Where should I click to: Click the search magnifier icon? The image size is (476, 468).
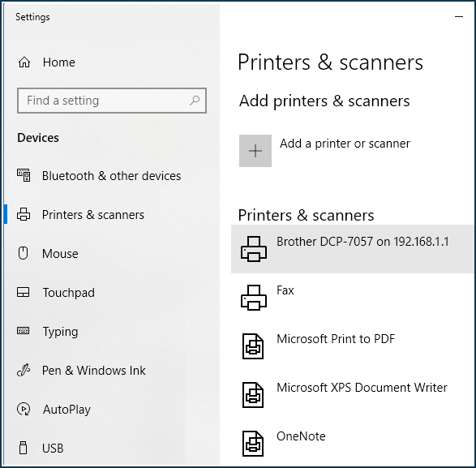pos(195,101)
